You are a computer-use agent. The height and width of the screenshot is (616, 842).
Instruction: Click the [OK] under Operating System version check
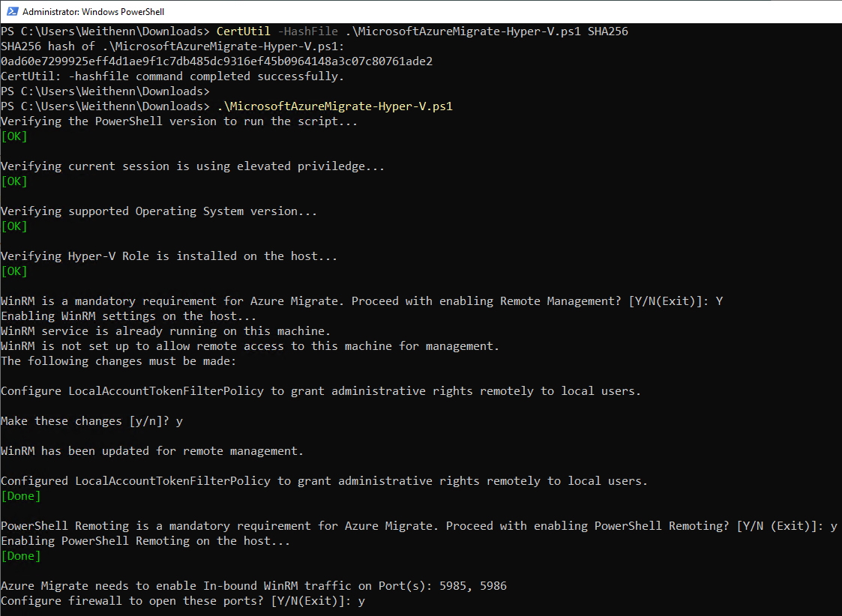(x=14, y=226)
